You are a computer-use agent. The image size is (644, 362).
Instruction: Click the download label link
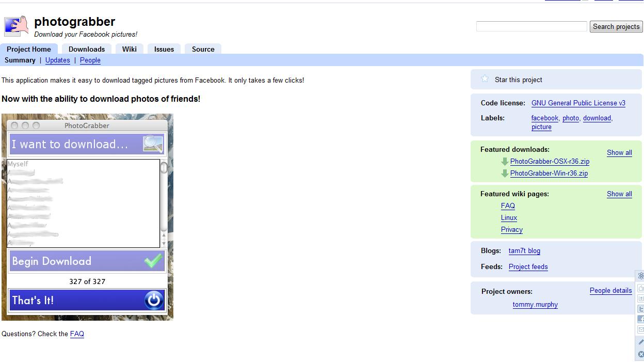597,118
